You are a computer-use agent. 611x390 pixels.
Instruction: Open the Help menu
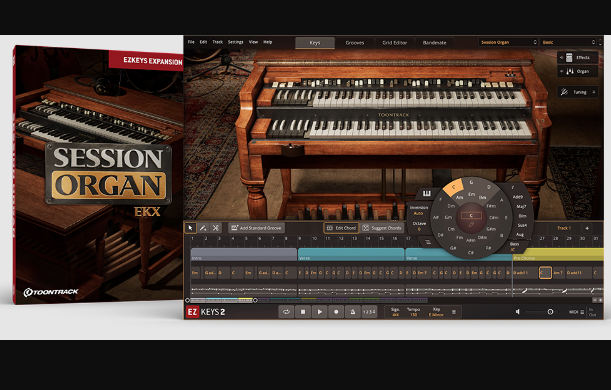(x=268, y=42)
